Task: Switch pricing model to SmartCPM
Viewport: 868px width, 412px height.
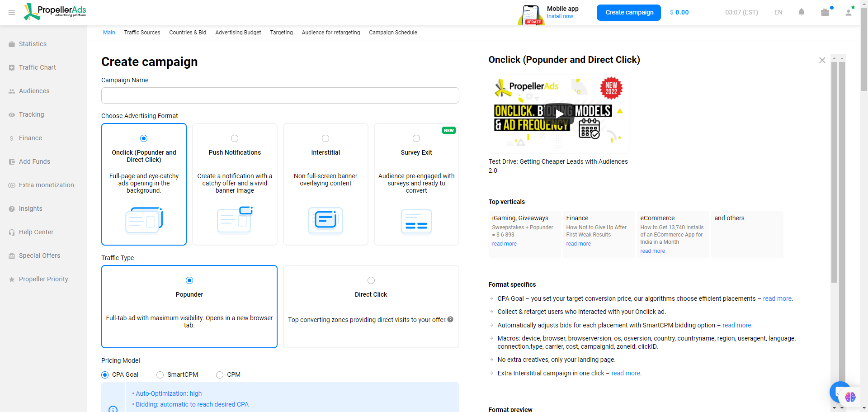Action: (x=159, y=374)
